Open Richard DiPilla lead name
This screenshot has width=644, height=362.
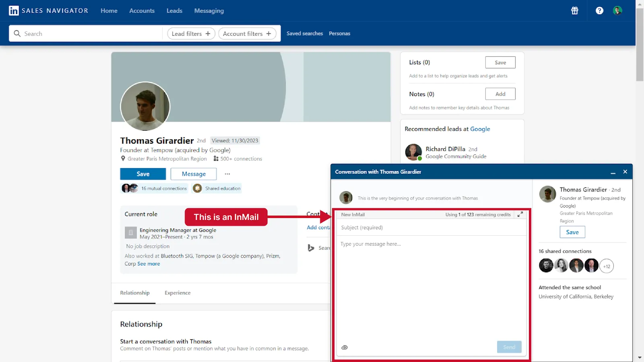[445, 149]
